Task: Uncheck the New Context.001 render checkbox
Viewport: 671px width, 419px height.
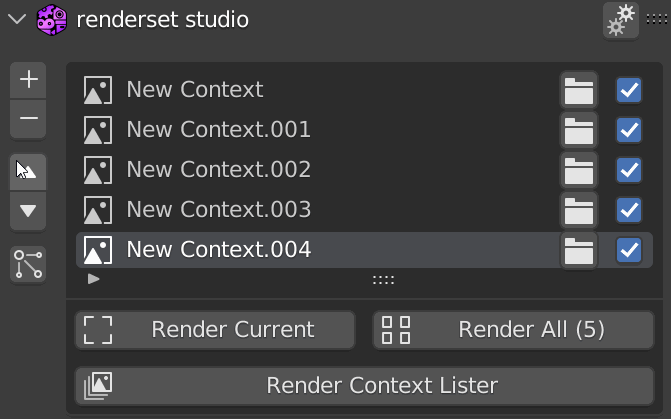Action: coord(629,130)
